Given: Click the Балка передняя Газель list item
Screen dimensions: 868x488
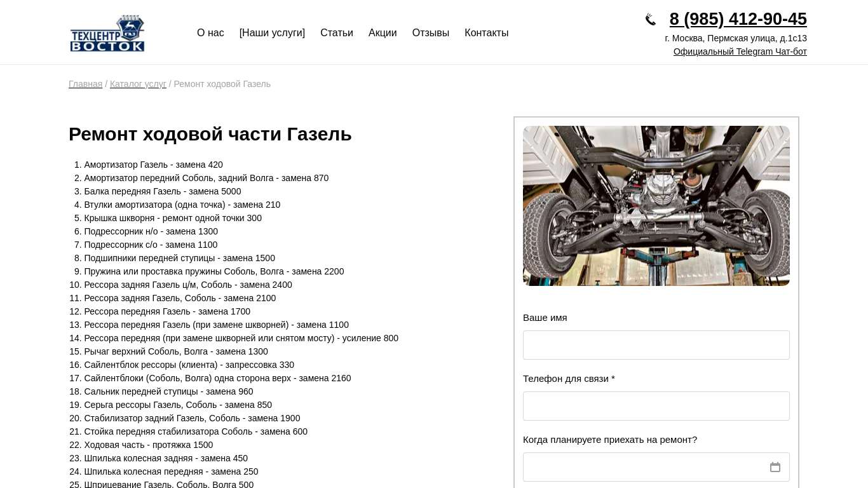Looking at the screenshot, I should [x=162, y=191].
